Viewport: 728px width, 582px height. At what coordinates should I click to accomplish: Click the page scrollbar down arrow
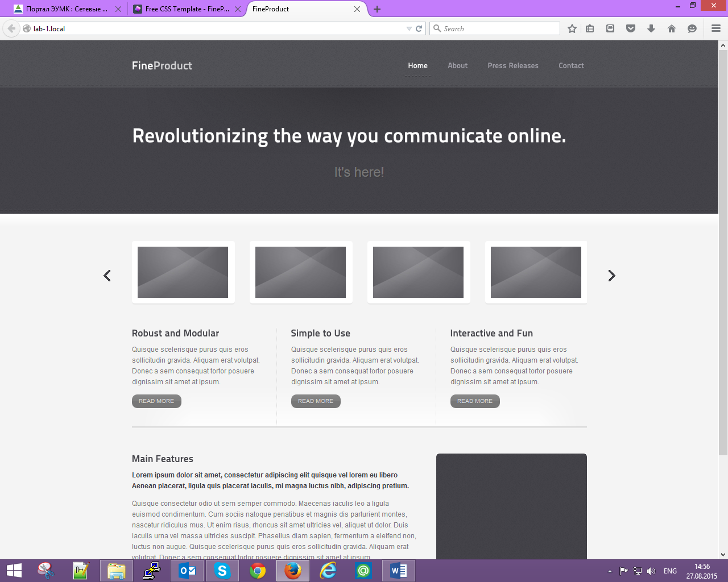(723, 555)
